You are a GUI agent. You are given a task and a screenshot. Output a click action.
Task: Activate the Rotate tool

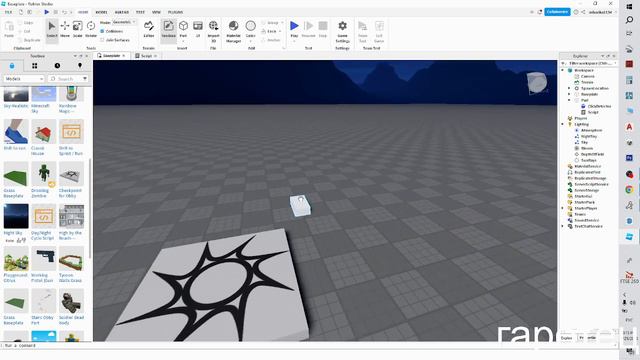(91, 29)
